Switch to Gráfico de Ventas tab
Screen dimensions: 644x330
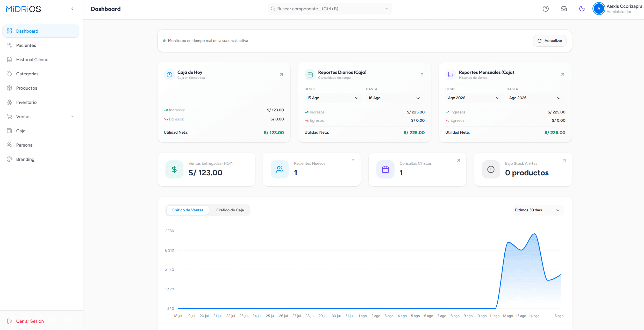188,210
